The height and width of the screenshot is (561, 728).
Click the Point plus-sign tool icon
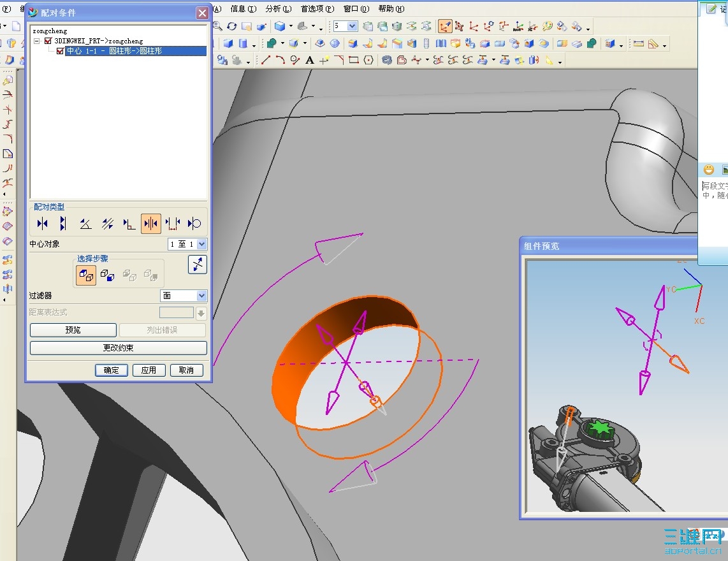(324, 60)
